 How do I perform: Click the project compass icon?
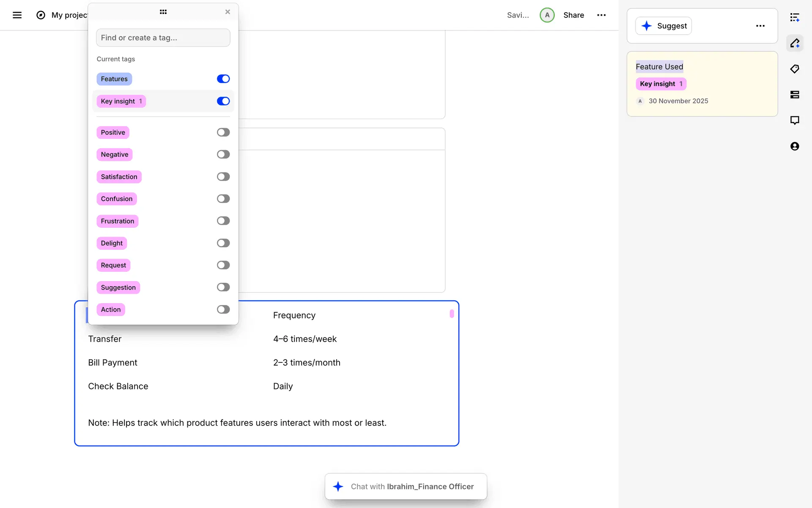tap(41, 15)
